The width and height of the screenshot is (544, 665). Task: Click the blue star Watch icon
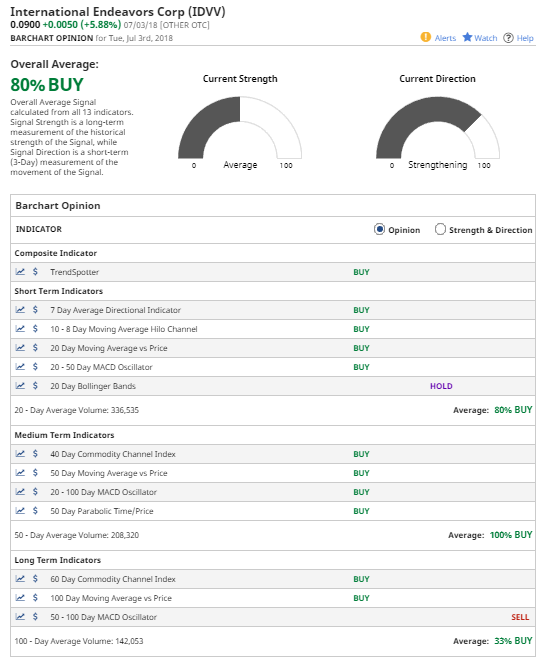[x=467, y=37]
